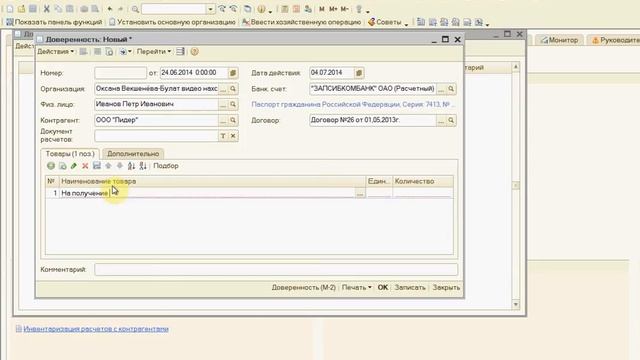Click into the Комментарий input field
Viewport: 640px width, 360px height.
tap(276, 269)
